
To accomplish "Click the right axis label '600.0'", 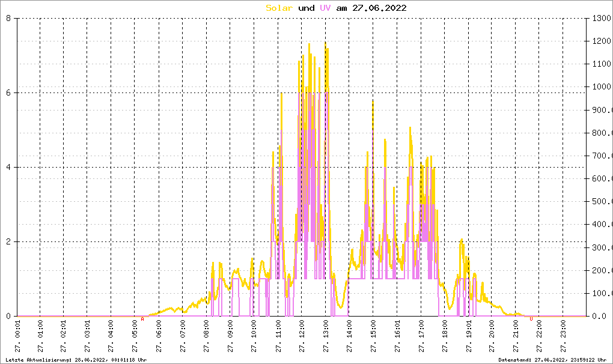I will 602,178.
